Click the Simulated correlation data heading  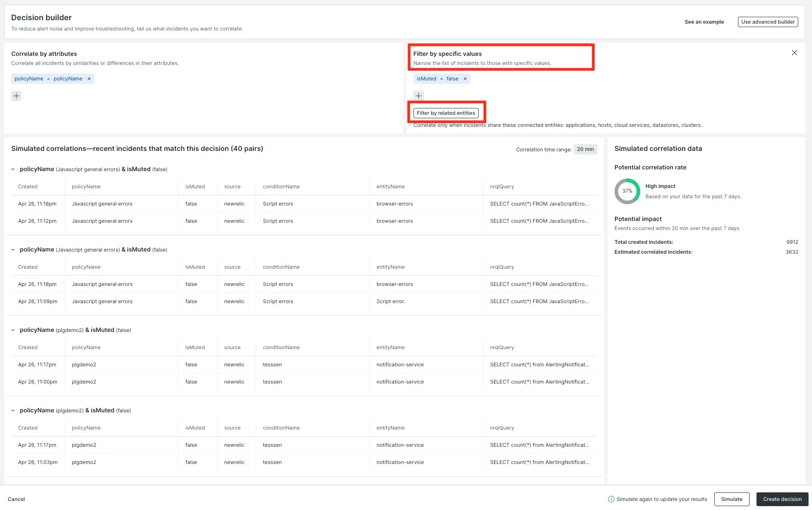pos(658,149)
